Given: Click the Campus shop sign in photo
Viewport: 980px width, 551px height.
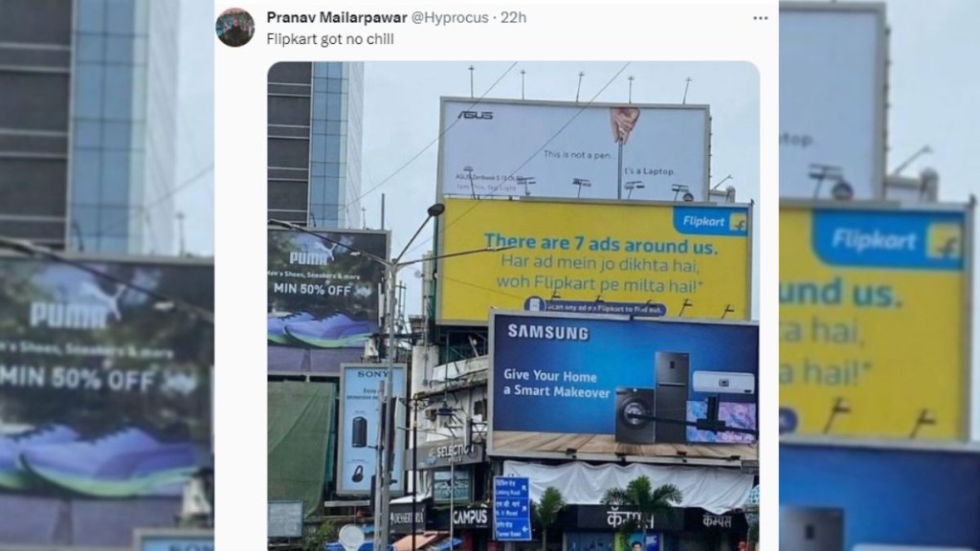Looking at the screenshot, I should pos(471,518).
